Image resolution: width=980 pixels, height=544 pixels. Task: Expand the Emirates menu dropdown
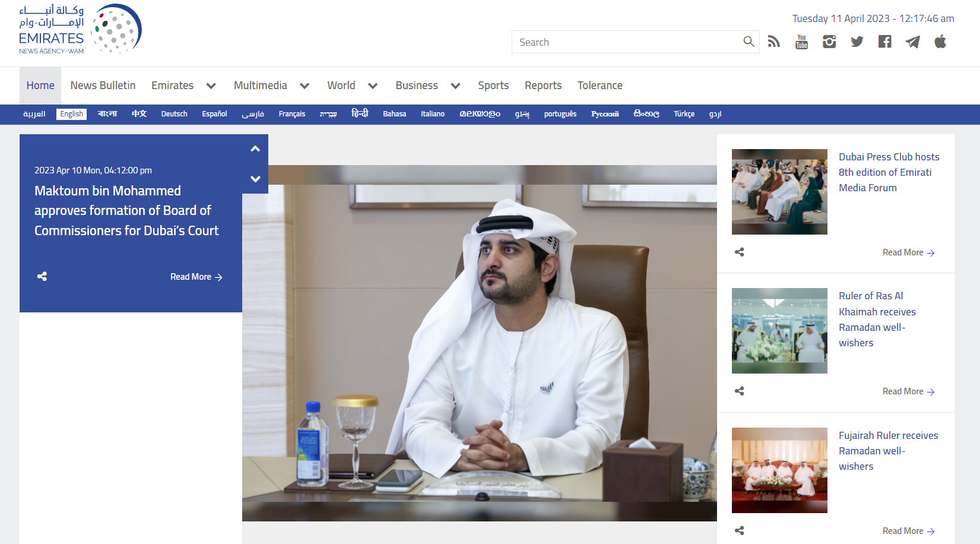point(211,86)
